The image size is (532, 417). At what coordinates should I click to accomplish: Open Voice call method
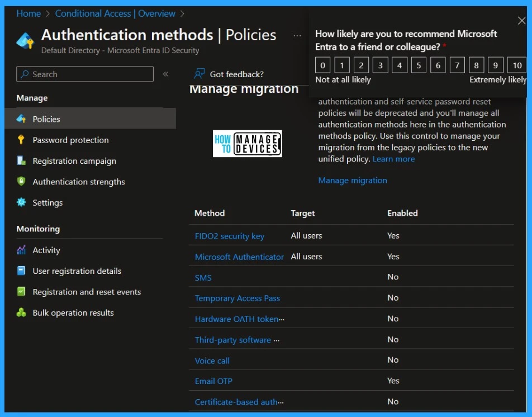point(212,361)
